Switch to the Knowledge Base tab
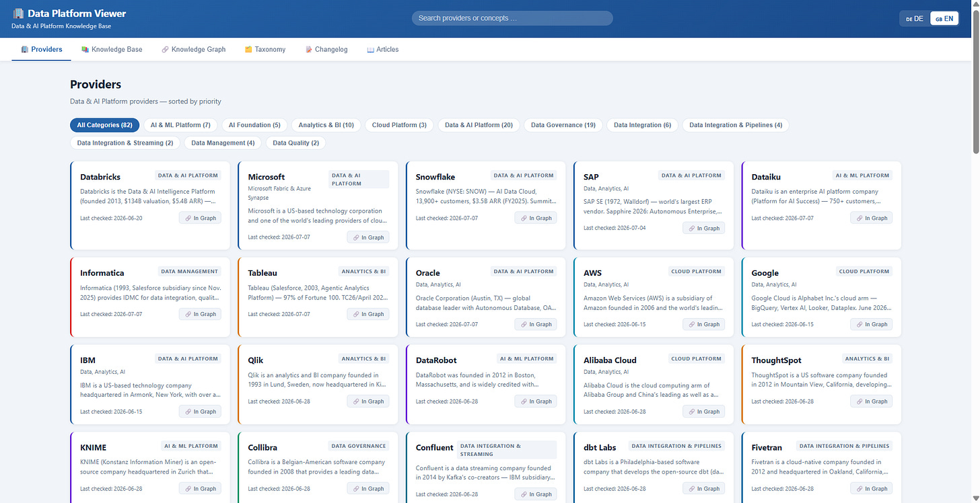Image resolution: width=980 pixels, height=503 pixels. coord(112,49)
